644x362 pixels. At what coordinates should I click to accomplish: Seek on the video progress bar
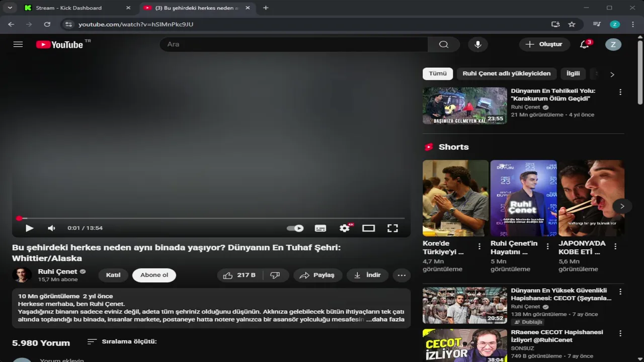(x=211, y=218)
